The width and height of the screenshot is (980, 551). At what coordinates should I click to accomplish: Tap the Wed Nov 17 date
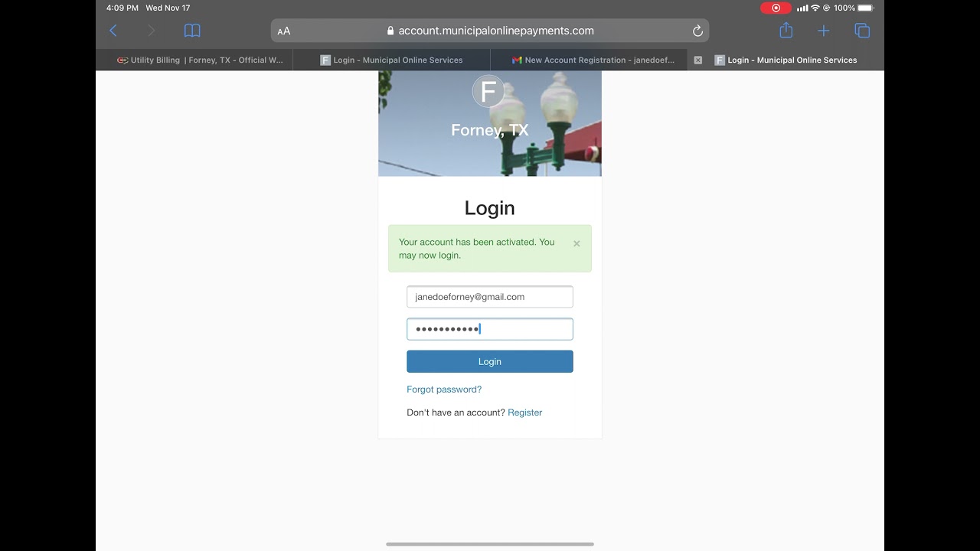[168, 8]
